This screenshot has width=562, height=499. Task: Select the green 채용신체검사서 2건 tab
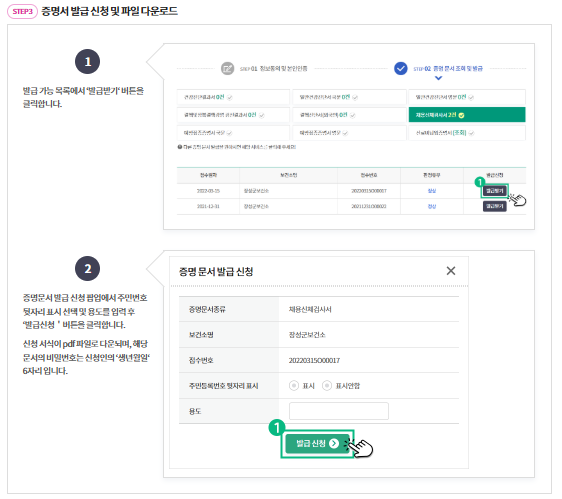pyautogui.click(x=467, y=115)
